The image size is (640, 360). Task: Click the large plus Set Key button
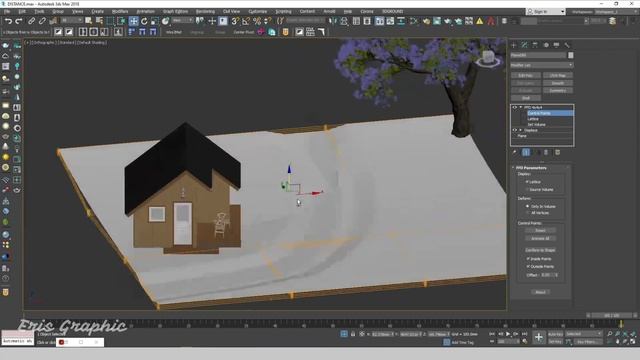[x=539, y=337]
